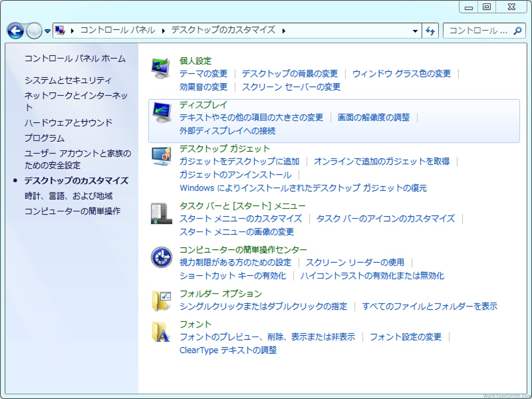
Task: Open the コンピューターの簡単操作センター round icon
Action: pos(161,257)
